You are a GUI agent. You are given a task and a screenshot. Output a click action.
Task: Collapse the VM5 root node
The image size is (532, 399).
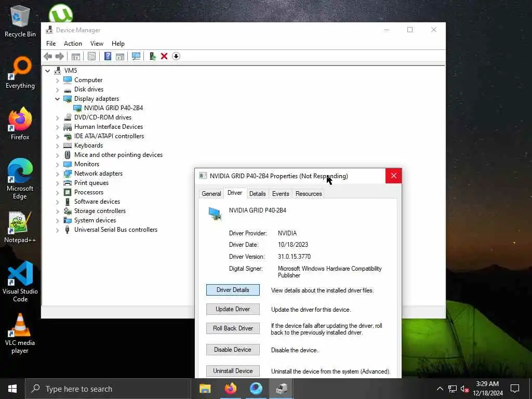click(47, 71)
